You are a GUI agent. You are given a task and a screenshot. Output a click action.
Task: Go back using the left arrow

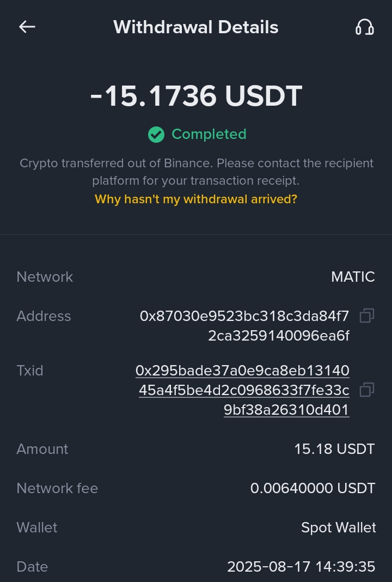tap(27, 27)
